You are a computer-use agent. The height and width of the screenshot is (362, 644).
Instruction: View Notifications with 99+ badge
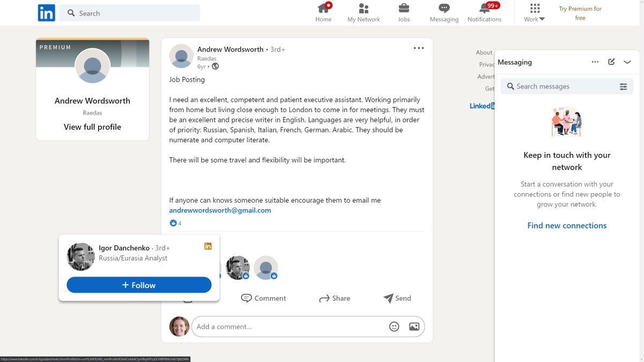pos(484,13)
